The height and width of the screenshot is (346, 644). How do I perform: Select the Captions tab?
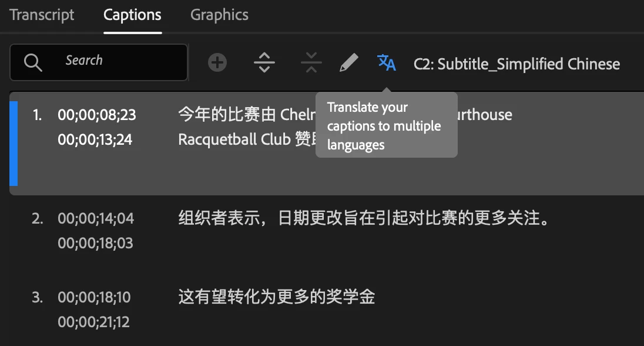132,15
